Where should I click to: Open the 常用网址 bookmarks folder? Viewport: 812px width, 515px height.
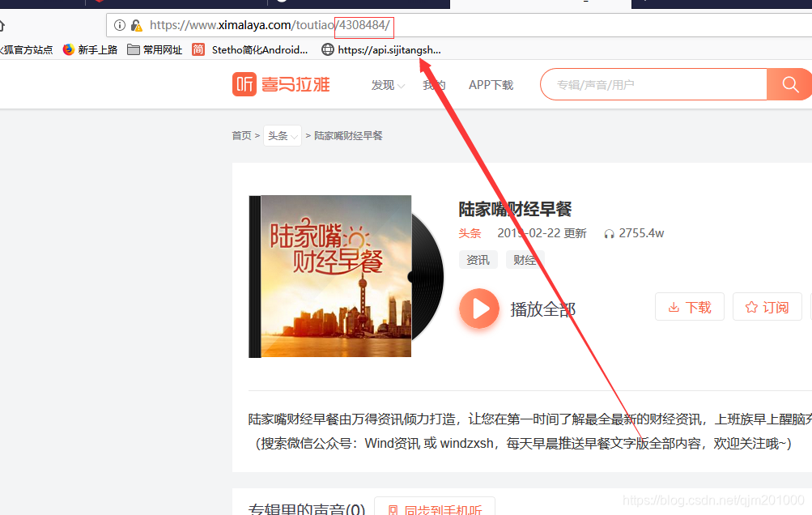pyautogui.click(x=155, y=49)
